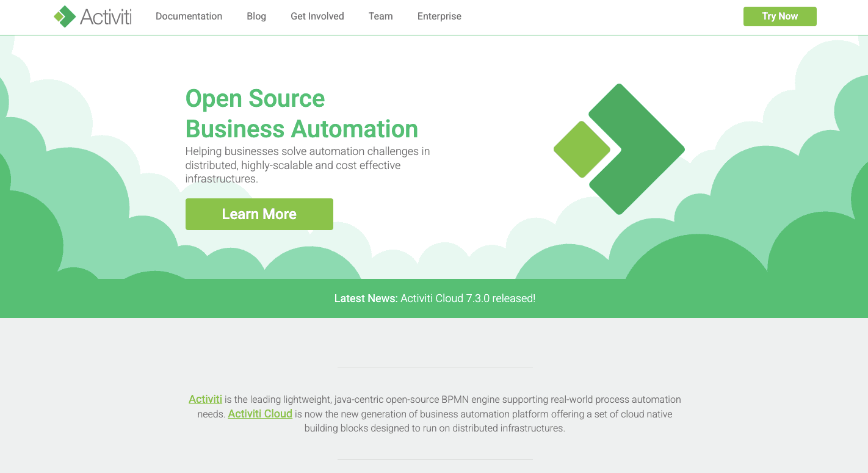The height and width of the screenshot is (473, 868).
Task: Open the Documentation menu item
Action: point(189,16)
